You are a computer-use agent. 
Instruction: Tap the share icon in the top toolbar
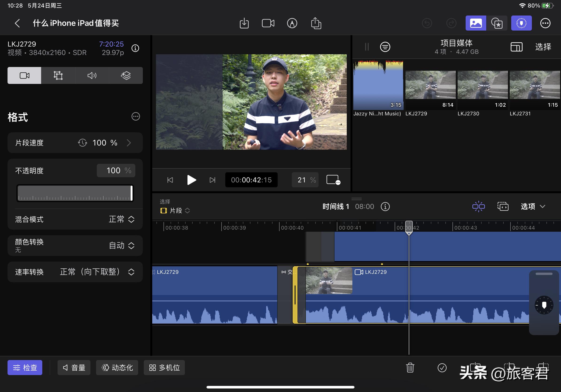click(x=316, y=23)
